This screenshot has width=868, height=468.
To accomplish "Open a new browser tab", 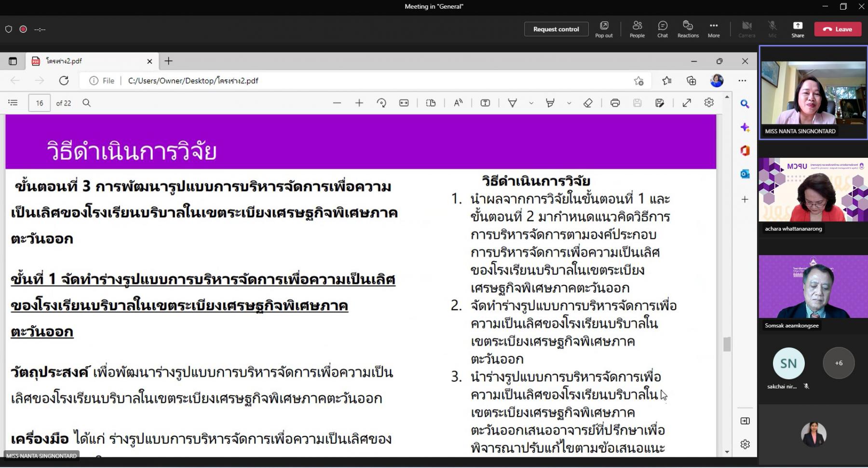I will click(168, 61).
